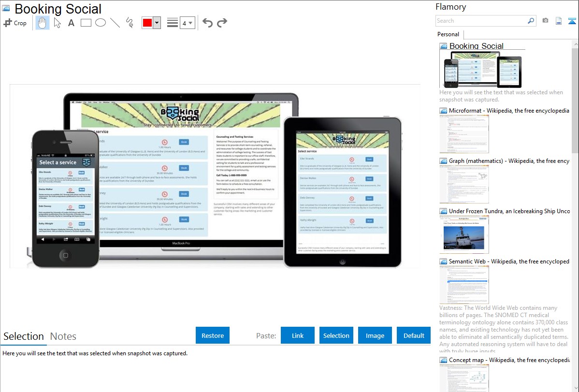Open the Selection tab
This screenshot has width=579, height=392.
point(24,336)
